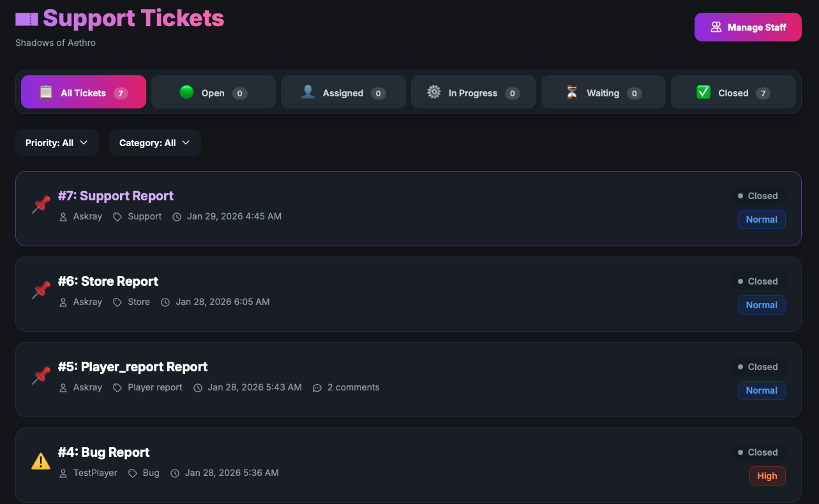Click the clapperboard icon next to Support Tickets title
Viewport: 819px width, 504px height.
[27, 19]
